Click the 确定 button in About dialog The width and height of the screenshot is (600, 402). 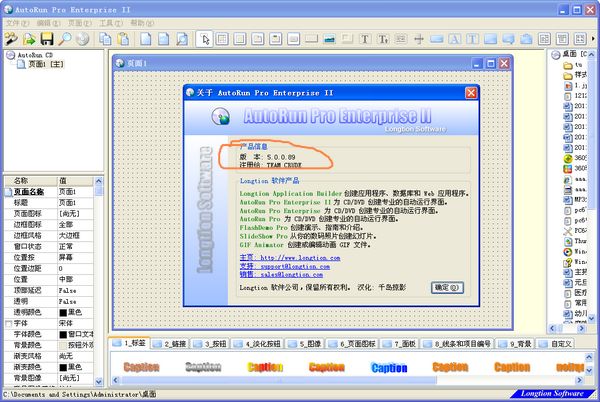click(x=447, y=287)
